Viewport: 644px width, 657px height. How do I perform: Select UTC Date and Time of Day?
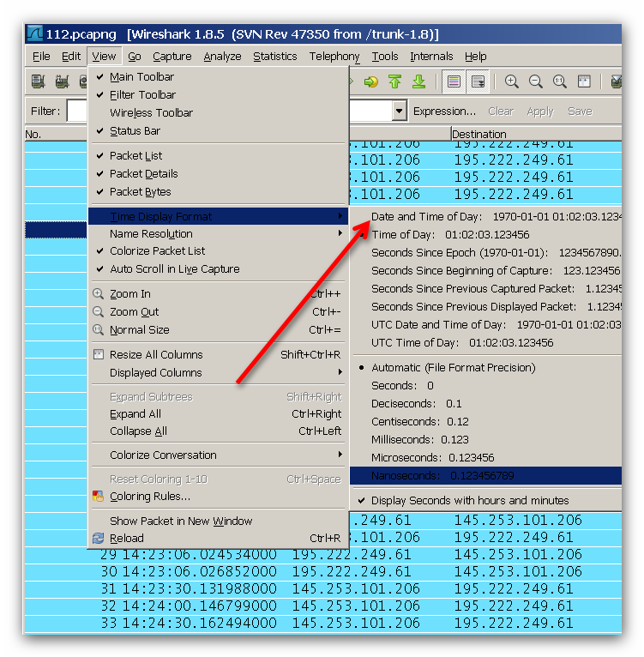486,325
